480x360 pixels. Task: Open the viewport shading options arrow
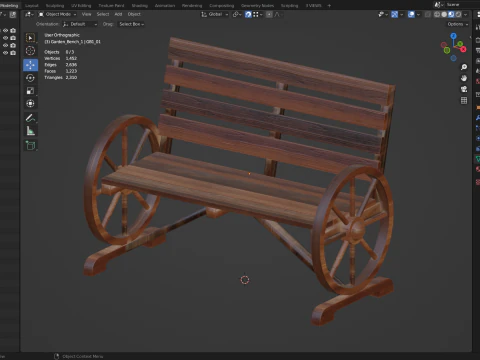466,14
